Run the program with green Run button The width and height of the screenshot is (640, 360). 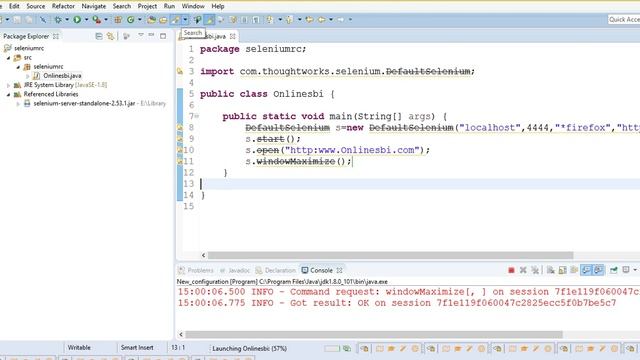click(x=77, y=19)
